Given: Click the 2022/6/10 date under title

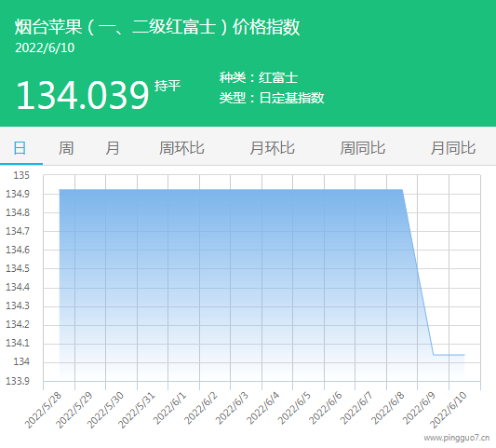Looking at the screenshot, I should 45,48.
